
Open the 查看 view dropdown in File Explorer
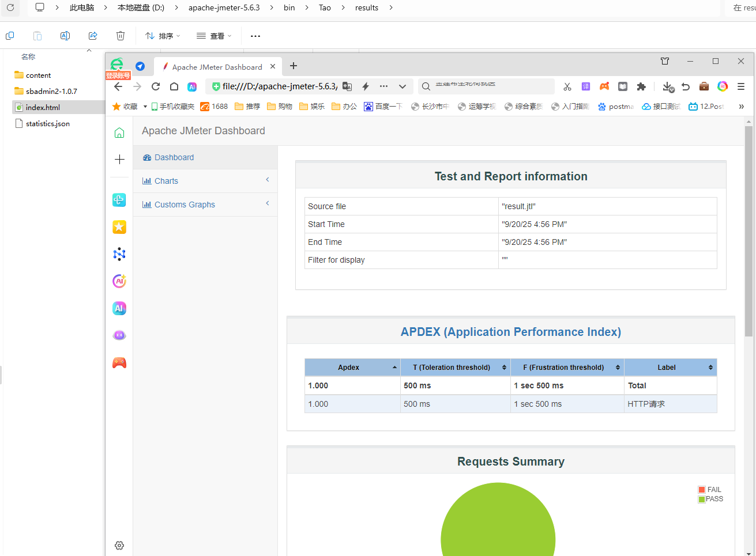(214, 36)
